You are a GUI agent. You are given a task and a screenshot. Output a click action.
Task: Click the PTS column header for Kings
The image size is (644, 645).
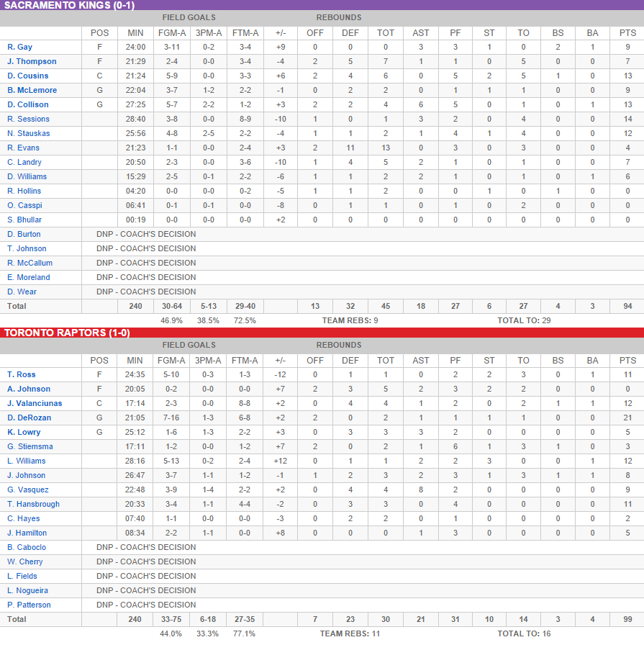[x=627, y=32]
